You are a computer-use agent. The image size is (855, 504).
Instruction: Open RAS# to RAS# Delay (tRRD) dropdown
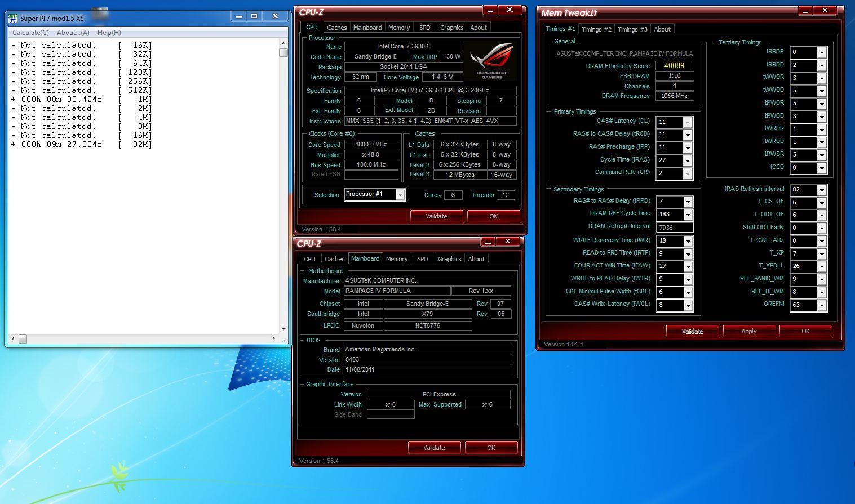[x=688, y=202]
